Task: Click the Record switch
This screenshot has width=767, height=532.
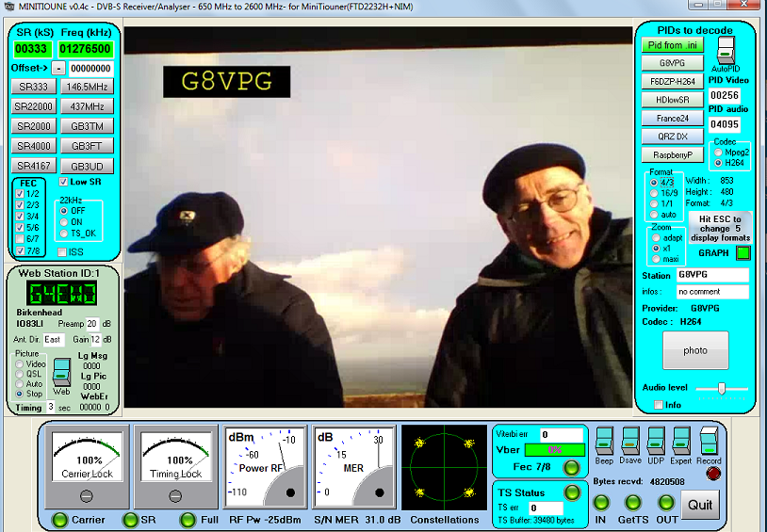Action: point(709,443)
